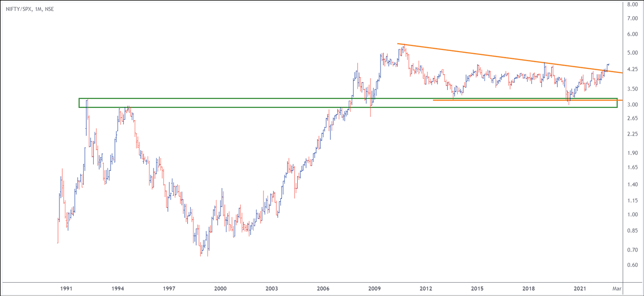Click the 1997 time axis label
This screenshot has width=644, height=296.
pos(169,288)
